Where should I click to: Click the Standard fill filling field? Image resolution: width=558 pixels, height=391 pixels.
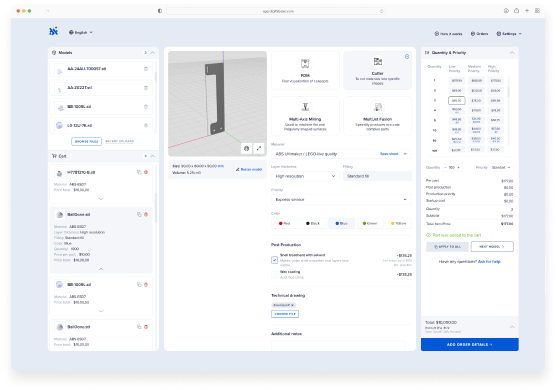click(377, 176)
